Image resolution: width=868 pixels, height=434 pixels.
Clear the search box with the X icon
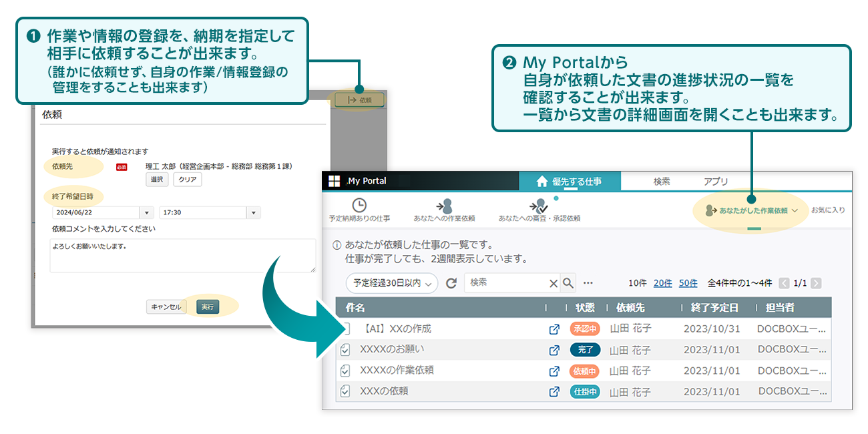tap(553, 282)
